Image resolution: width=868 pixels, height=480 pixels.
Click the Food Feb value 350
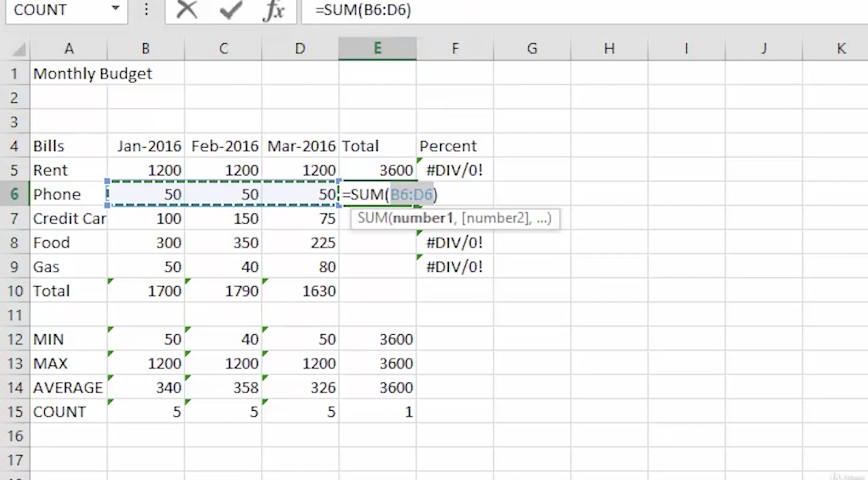[x=223, y=242]
